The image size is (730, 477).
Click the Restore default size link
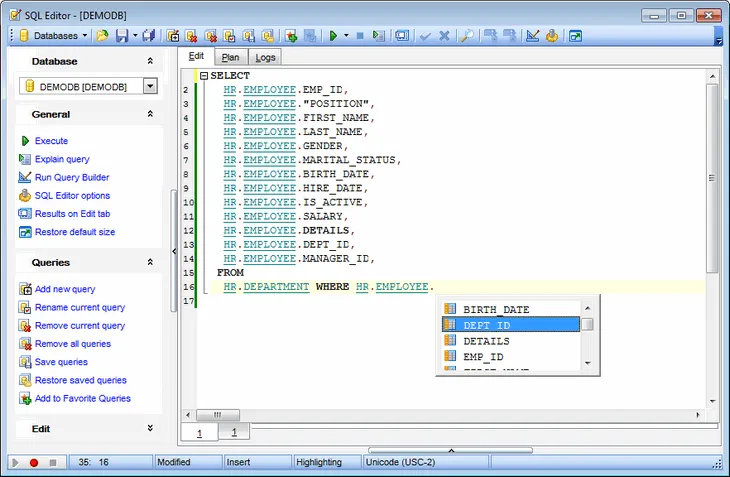74,232
